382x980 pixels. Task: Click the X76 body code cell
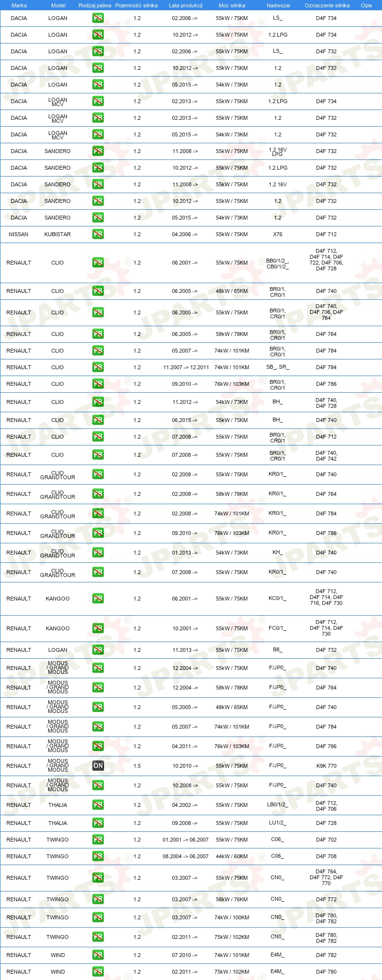(277, 234)
